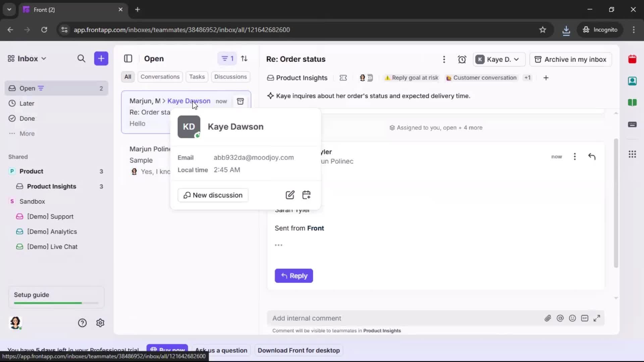
Task: Open the search in the inbox sidebar
Action: [82, 59]
